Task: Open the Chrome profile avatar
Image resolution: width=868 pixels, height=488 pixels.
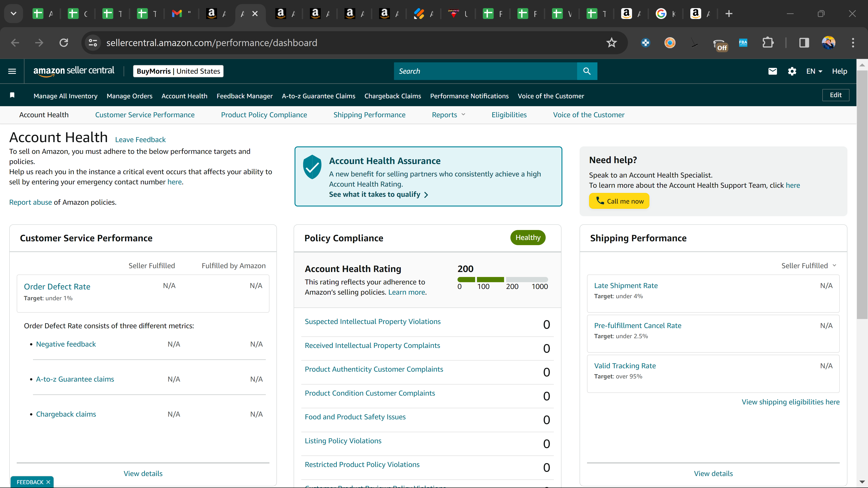Action: [x=829, y=43]
